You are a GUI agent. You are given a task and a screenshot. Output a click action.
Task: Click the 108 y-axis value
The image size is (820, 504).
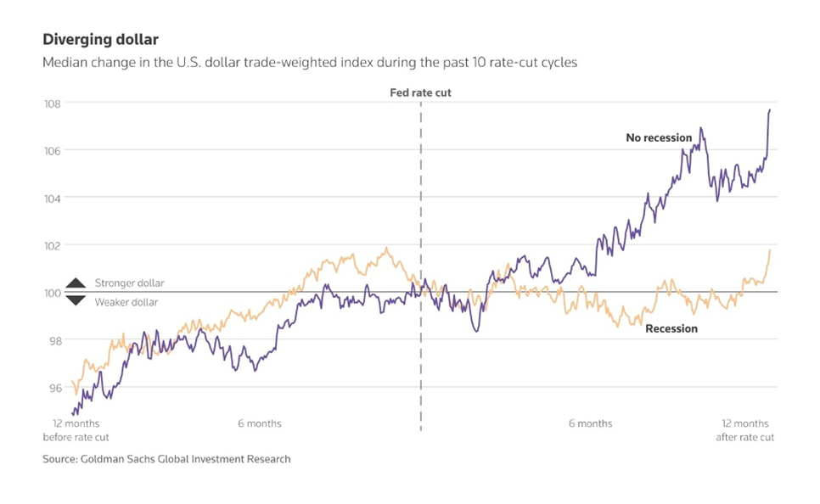(x=52, y=104)
